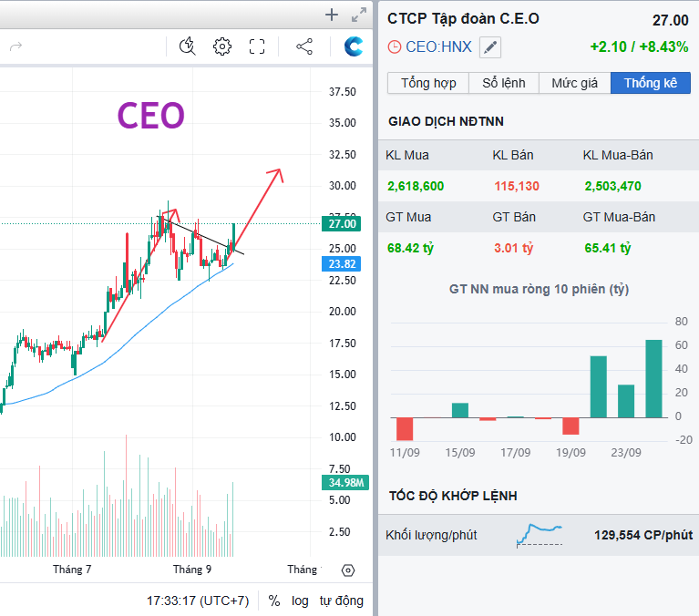
Task: Toggle percent scale mode
Action: (274, 601)
